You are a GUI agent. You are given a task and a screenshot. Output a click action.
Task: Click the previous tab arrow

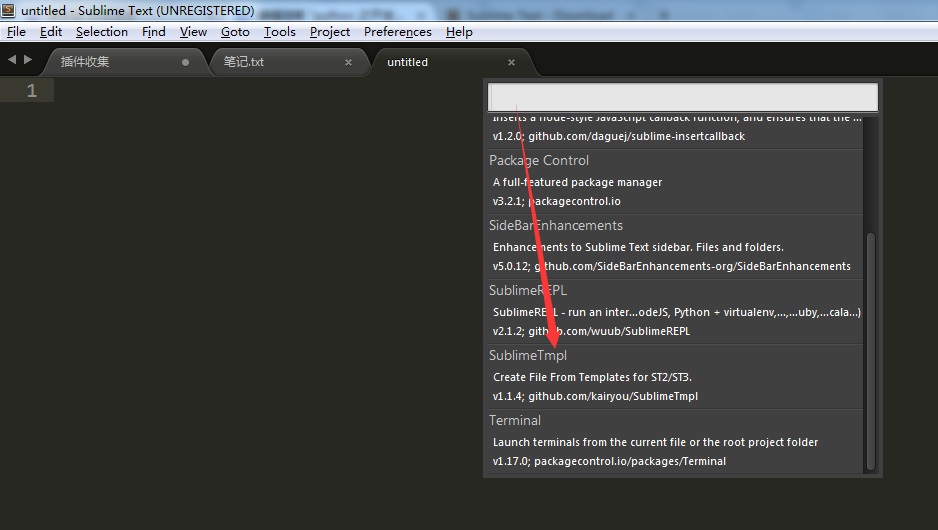(12, 59)
